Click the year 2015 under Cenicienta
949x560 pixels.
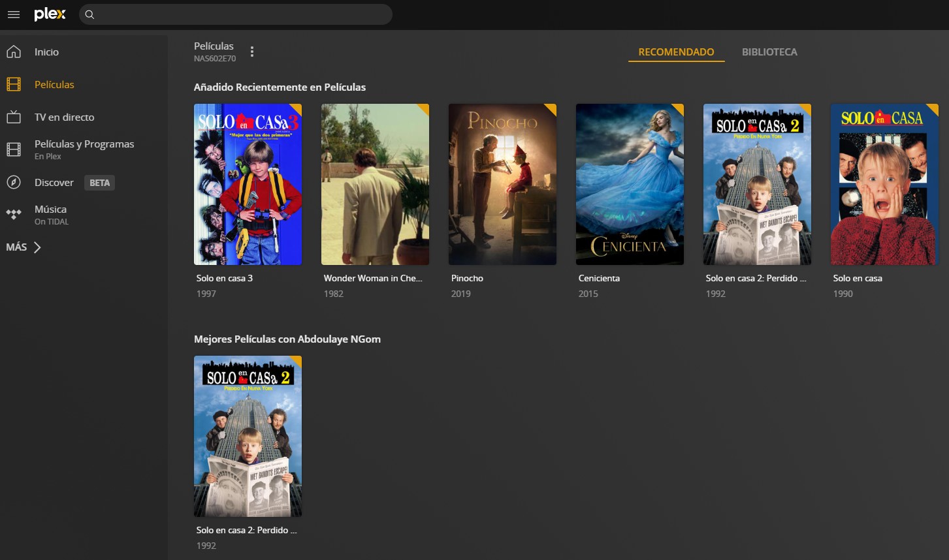[x=588, y=294]
